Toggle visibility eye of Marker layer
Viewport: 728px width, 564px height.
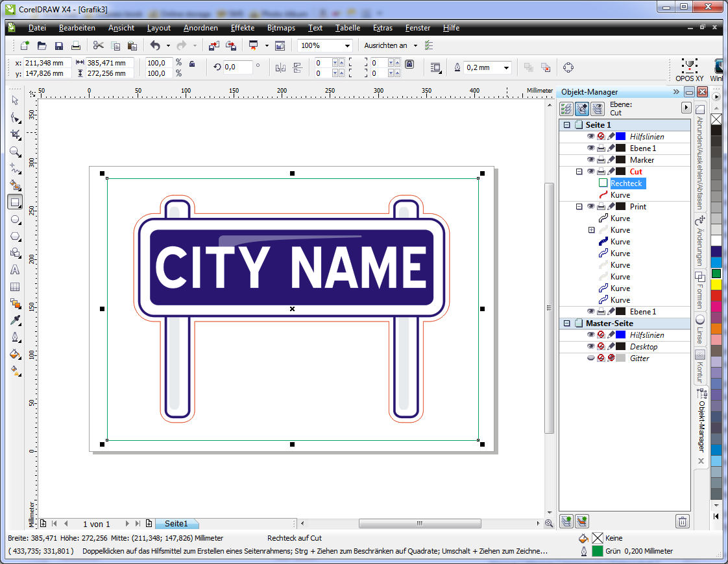click(x=590, y=160)
